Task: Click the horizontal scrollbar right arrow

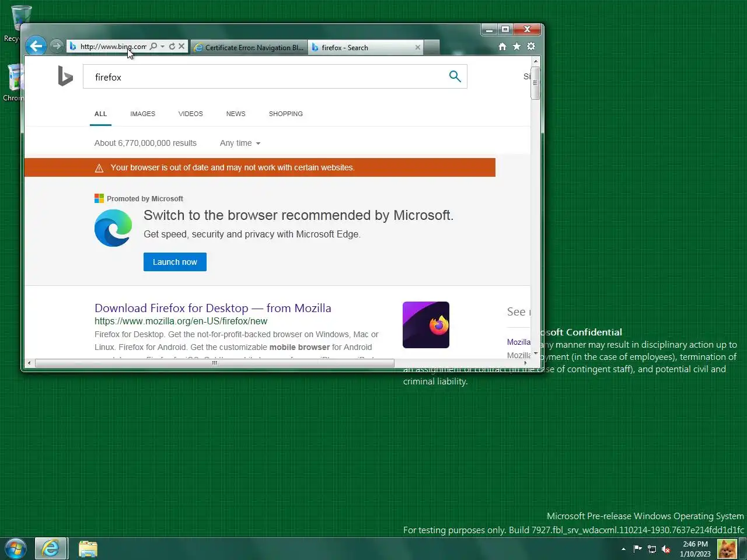Action: [525, 363]
